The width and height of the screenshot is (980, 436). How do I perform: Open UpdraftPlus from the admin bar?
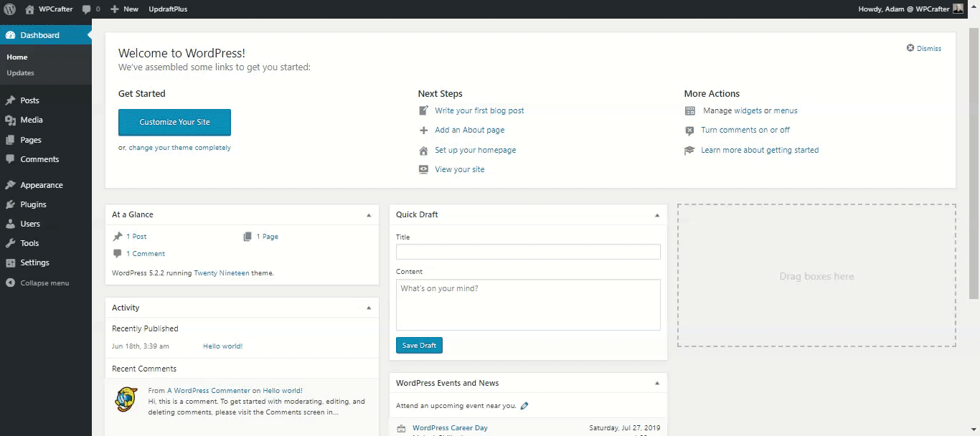pos(168,9)
